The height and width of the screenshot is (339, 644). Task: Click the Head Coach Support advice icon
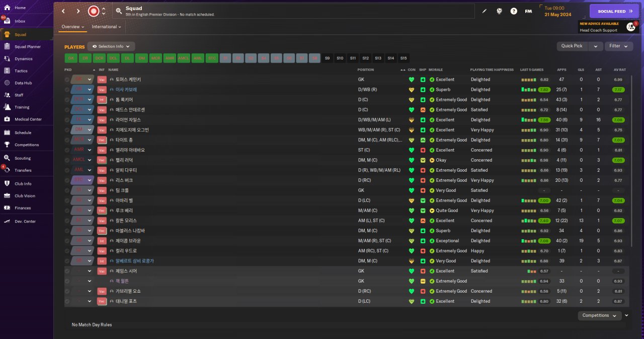tap(630, 27)
